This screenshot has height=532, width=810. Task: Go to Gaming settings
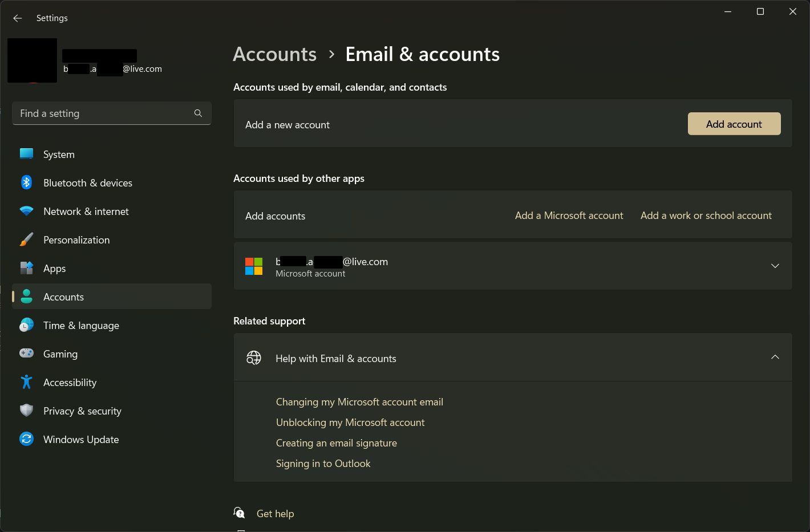click(x=112, y=354)
